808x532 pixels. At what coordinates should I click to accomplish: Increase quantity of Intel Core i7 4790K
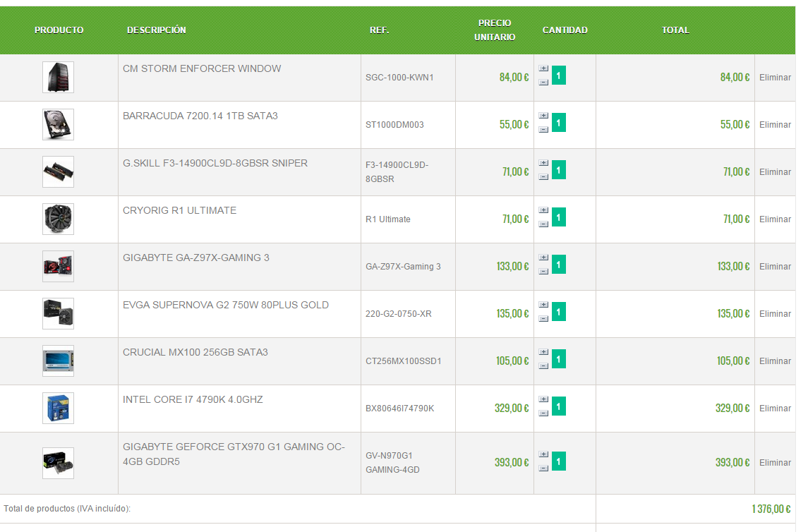pos(543,399)
